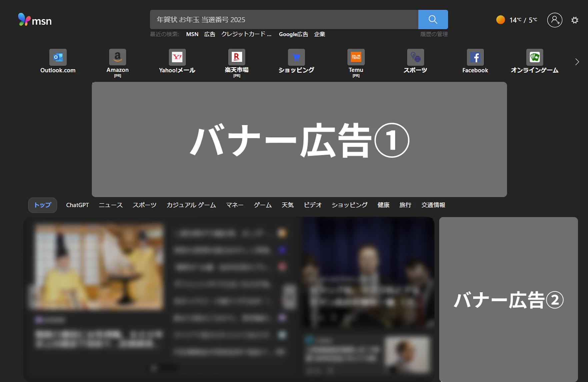
Task: Open the weather temperature widget
Action: coord(516,20)
